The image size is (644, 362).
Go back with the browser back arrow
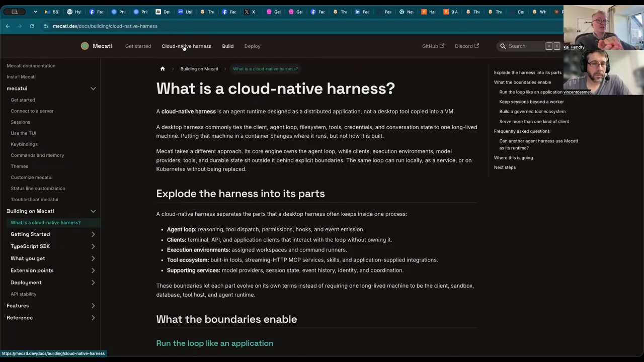click(x=8, y=26)
